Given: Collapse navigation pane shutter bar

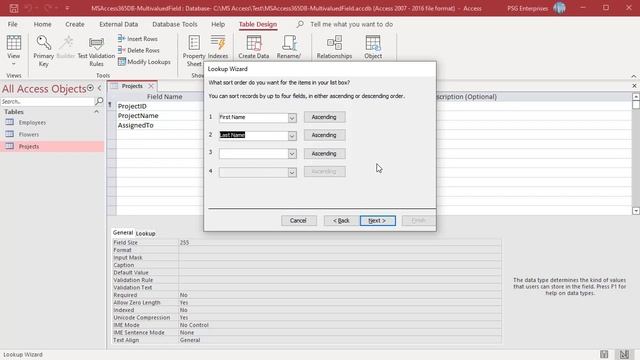Looking at the screenshot, I should (100, 88).
